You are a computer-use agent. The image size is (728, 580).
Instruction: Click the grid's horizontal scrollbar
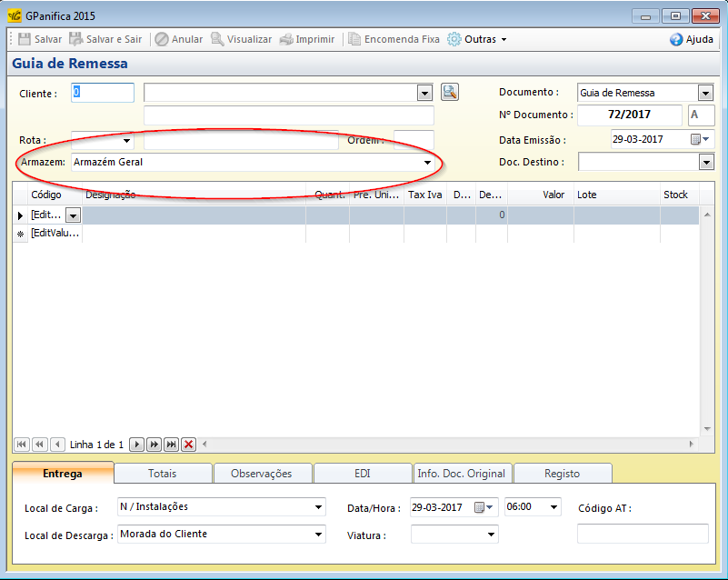(445, 445)
